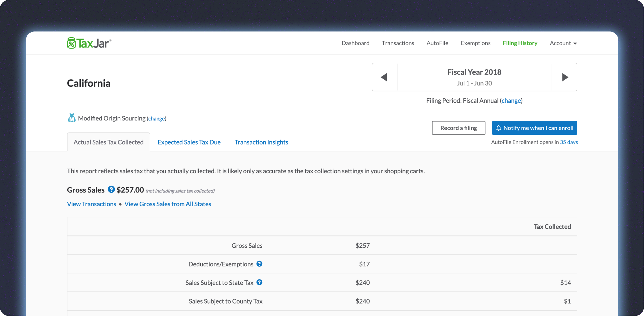Open the Dashboard nav item

click(355, 43)
